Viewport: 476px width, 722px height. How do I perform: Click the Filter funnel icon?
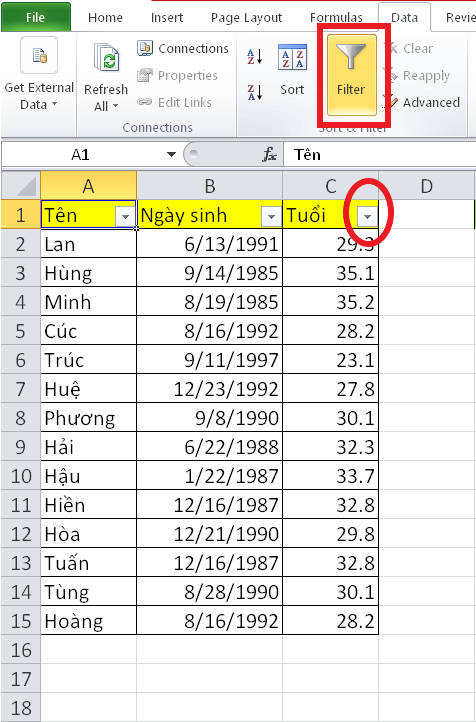point(351,56)
